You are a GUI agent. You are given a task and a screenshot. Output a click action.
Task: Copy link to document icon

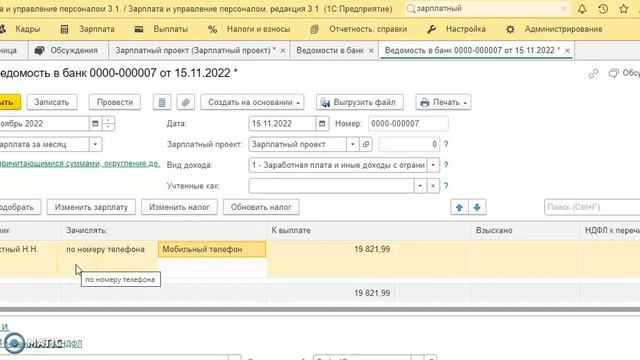coord(593,73)
